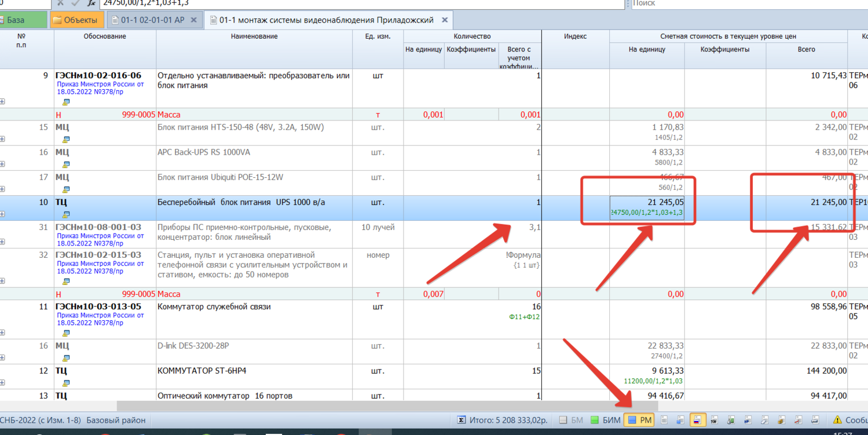The width and height of the screenshot is (868, 435).
Task: Click the sum icon beside Итого
Action: 461,420
